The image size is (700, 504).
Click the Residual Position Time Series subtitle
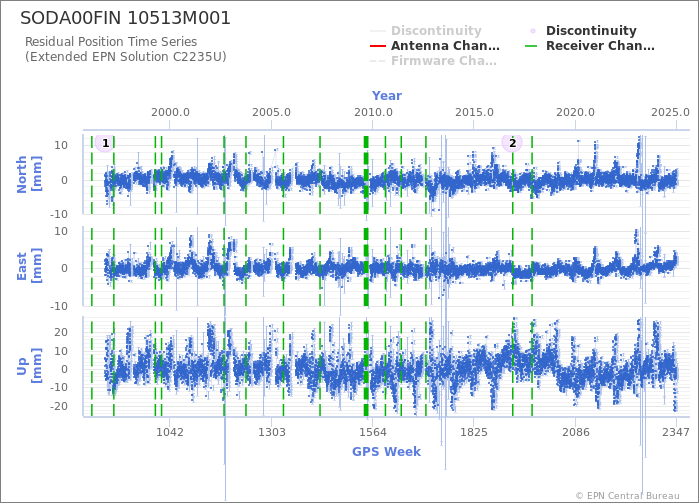coord(111,42)
